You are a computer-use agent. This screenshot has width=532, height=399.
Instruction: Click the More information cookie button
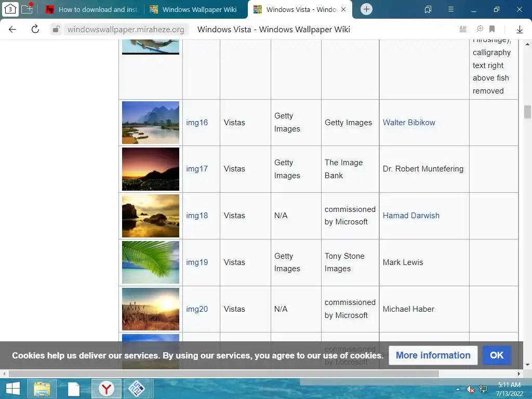pos(433,355)
